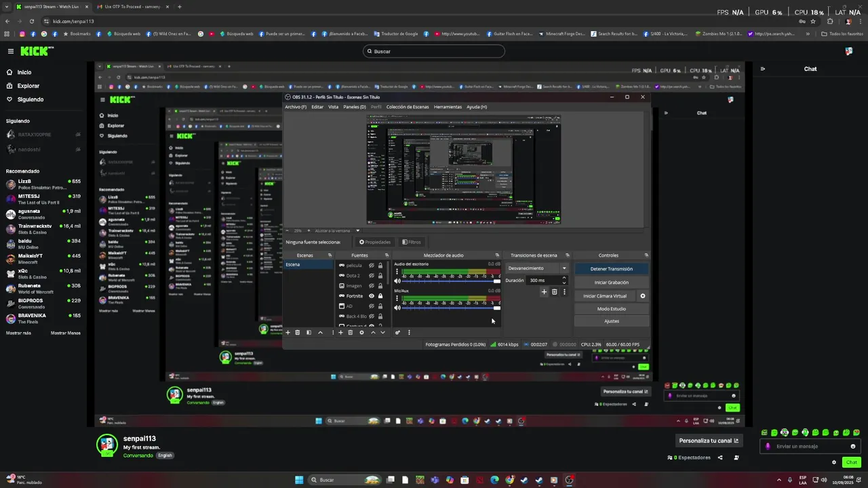Click the senpai113 channel avatar
Screen dimensions: 868x488
(107, 445)
